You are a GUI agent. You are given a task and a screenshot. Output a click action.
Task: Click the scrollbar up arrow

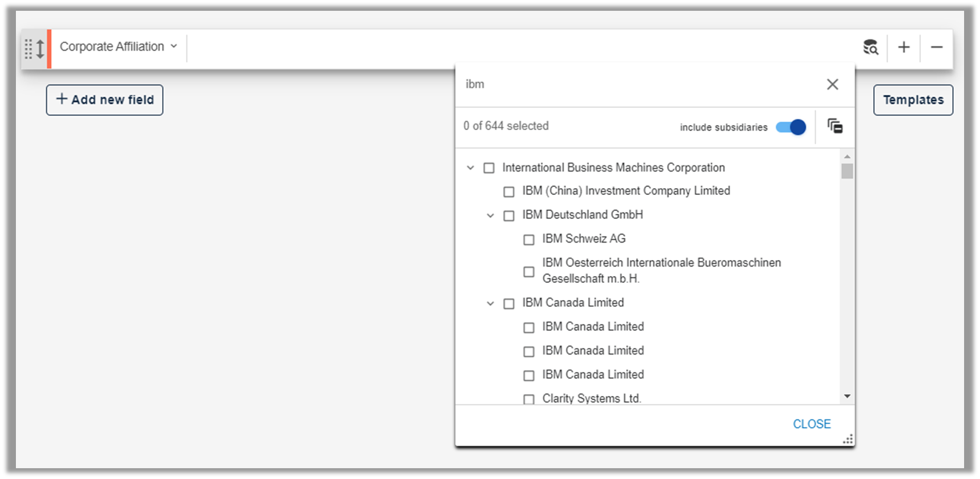[x=847, y=156]
